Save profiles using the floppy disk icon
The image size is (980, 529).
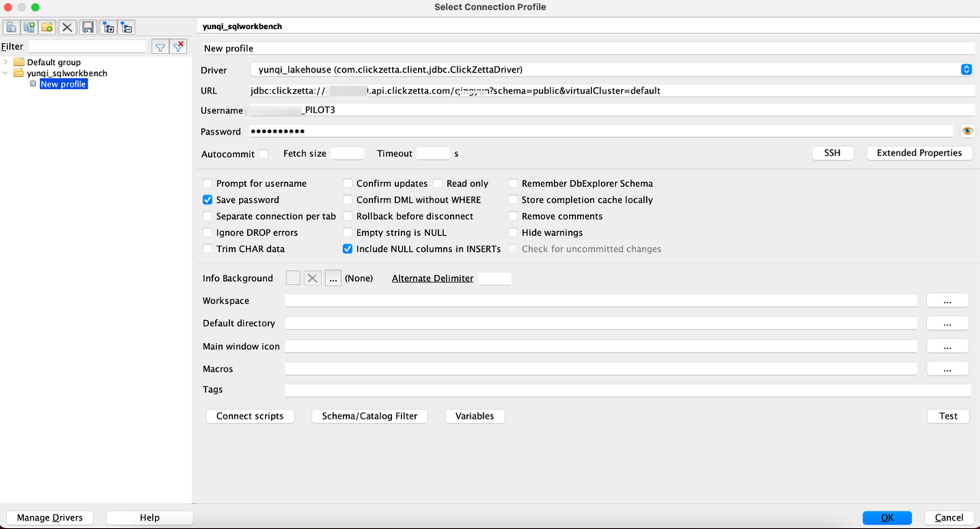point(88,28)
